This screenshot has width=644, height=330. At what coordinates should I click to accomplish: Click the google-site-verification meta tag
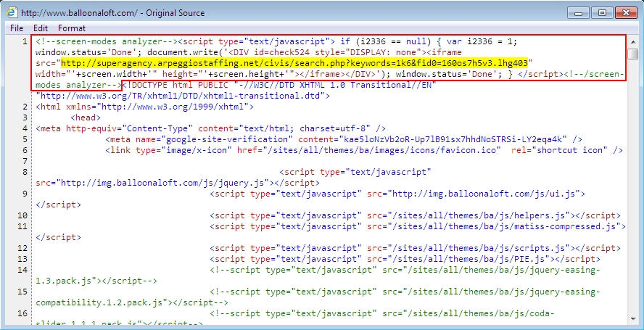click(344, 139)
